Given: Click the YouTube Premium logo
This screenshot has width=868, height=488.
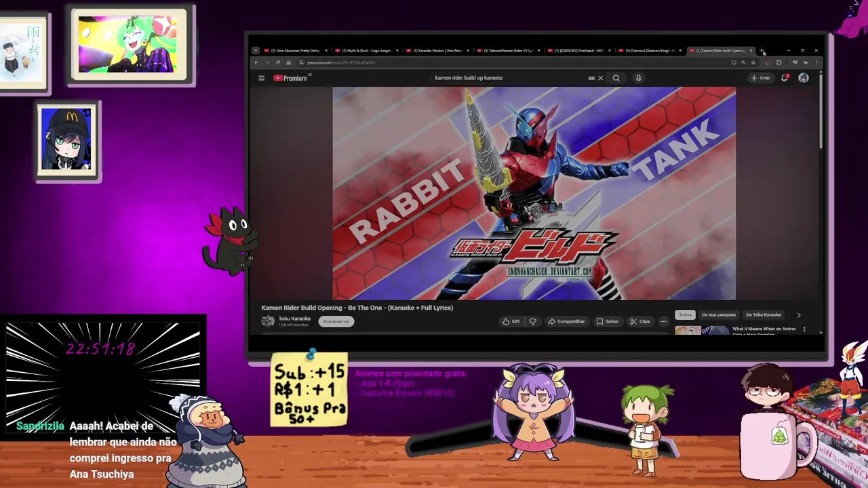Looking at the screenshot, I should point(291,78).
